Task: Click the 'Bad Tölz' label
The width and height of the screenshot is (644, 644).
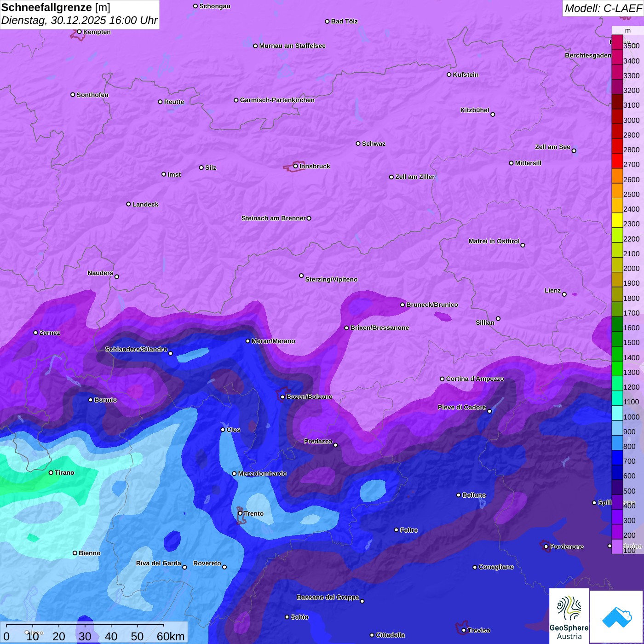Action: click(x=345, y=21)
